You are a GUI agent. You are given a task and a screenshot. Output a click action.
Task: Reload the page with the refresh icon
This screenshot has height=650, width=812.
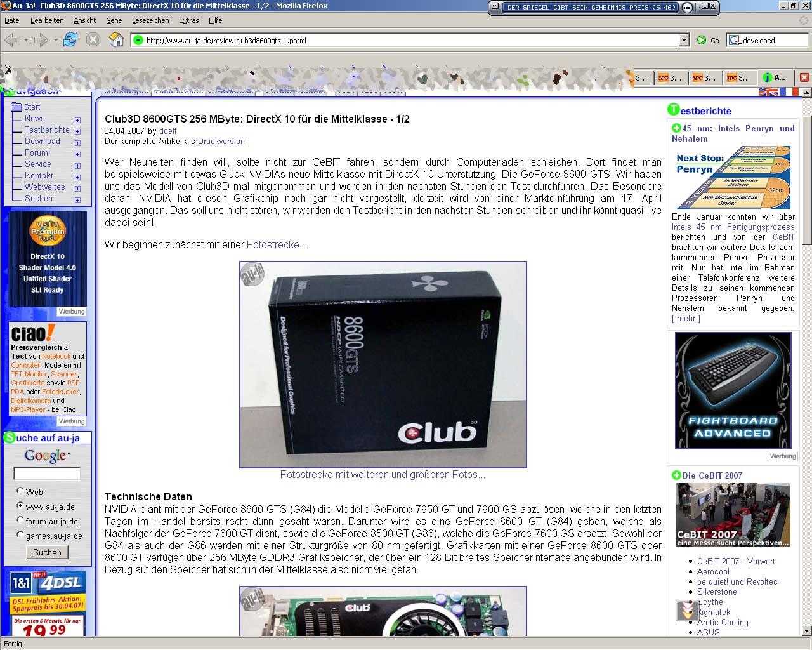[70, 40]
